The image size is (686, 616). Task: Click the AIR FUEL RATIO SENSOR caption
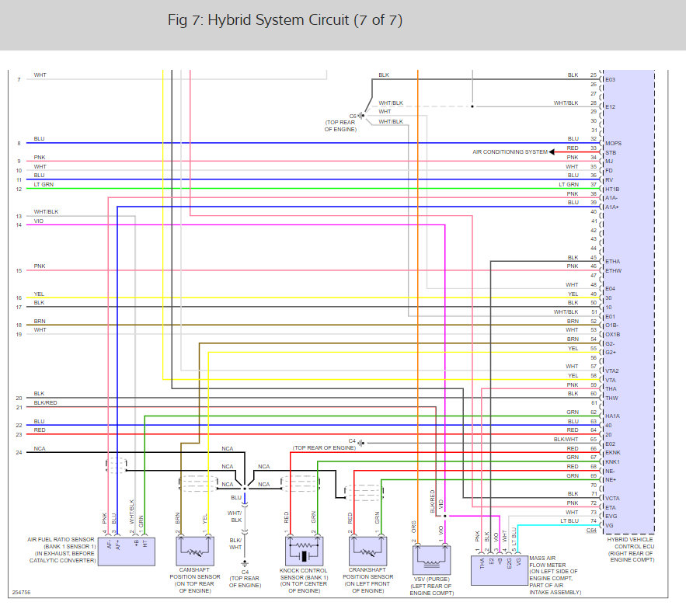click(61, 550)
